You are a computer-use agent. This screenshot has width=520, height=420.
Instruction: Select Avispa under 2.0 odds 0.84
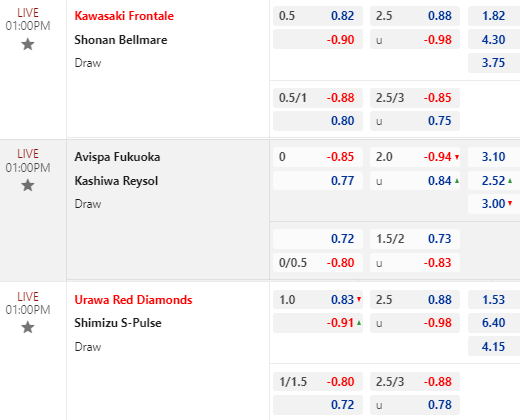pyautogui.click(x=415, y=181)
